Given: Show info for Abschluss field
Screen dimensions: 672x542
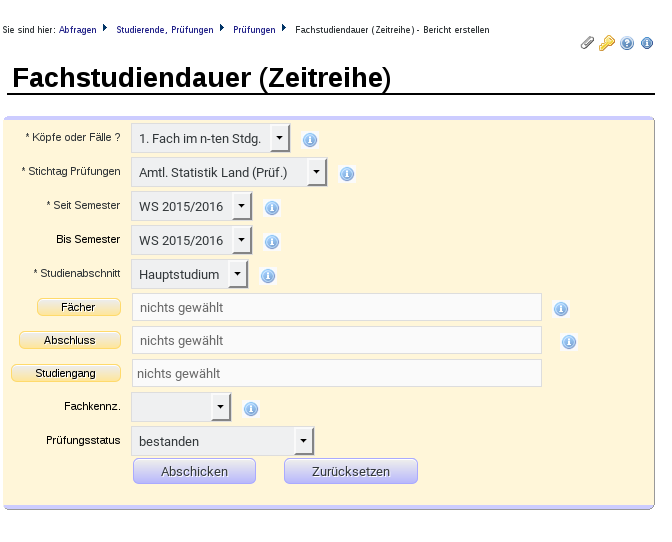Looking at the screenshot, I should click(569, 342).
